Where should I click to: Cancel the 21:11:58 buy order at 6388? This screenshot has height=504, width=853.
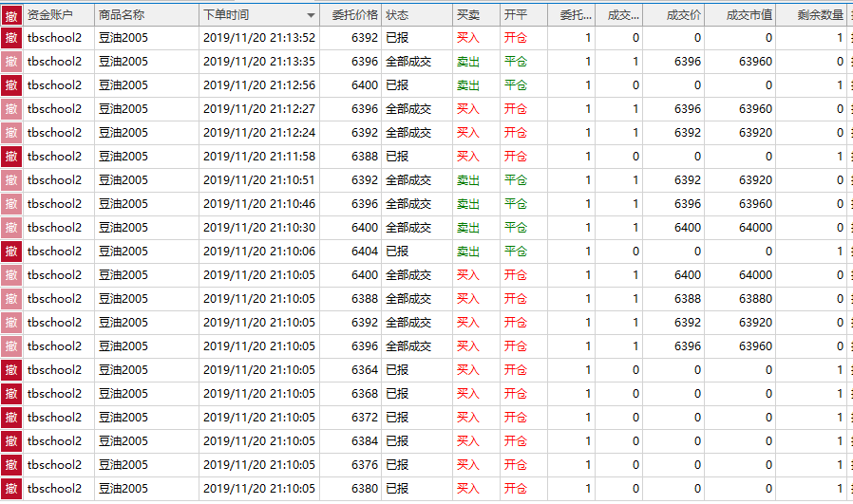click(x=11, y=157)
